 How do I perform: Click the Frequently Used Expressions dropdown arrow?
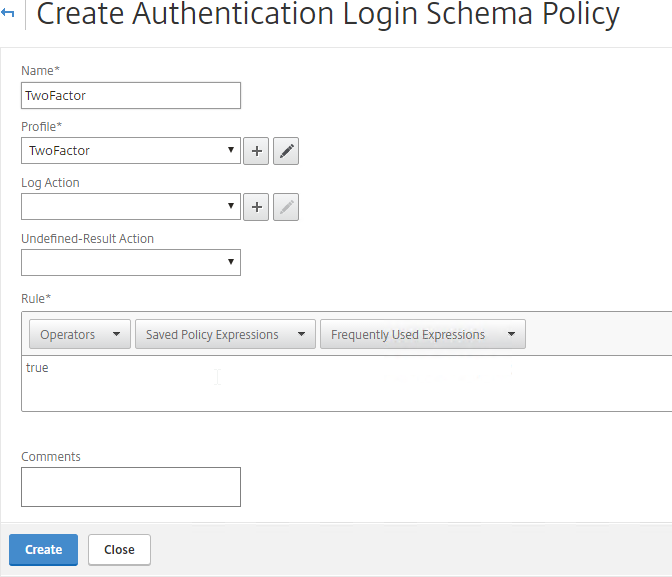511,334
